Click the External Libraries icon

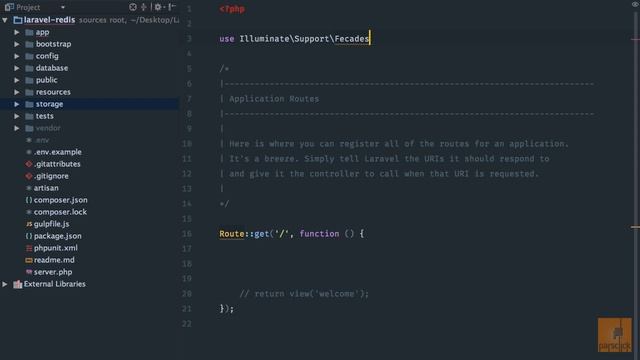click(x=18, y=284)
